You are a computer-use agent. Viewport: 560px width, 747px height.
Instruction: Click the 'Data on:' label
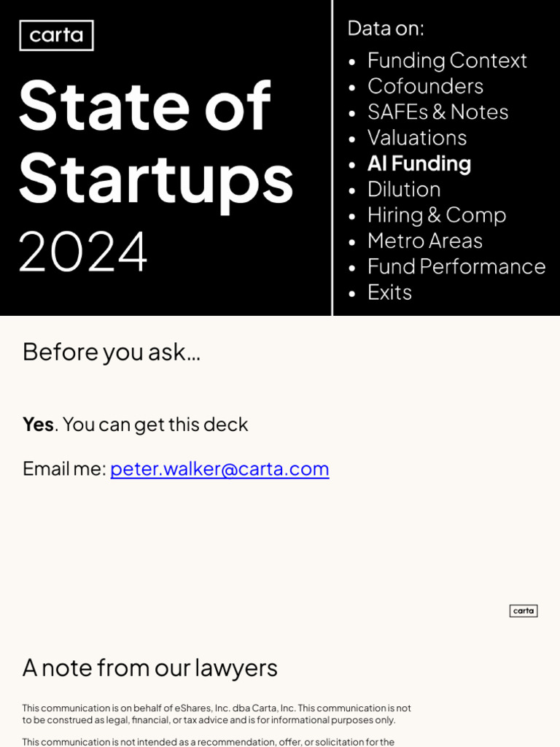[x=385, y=28]
